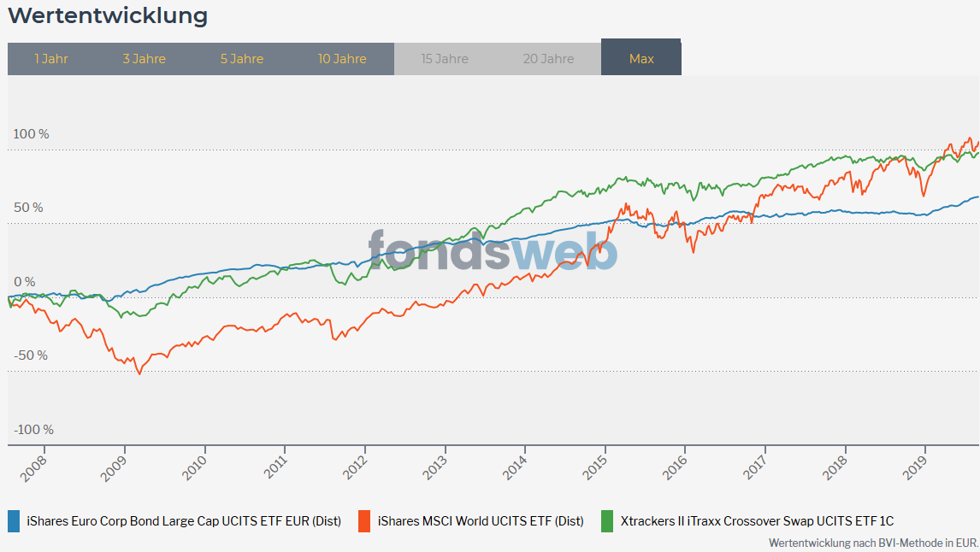The image size is (980, 552).
Task: Click the 2019 x-axis year label
Action: coord(914,468)
